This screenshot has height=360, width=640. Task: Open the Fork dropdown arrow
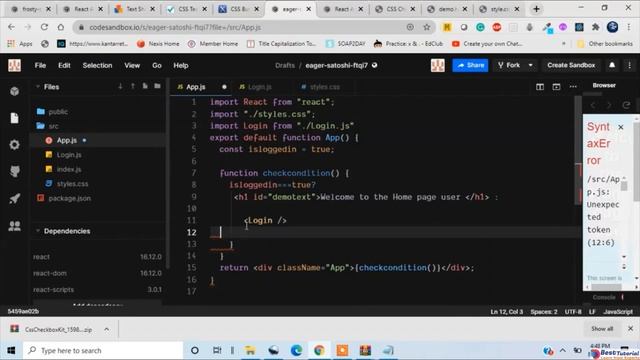click(x=530, y=65)
